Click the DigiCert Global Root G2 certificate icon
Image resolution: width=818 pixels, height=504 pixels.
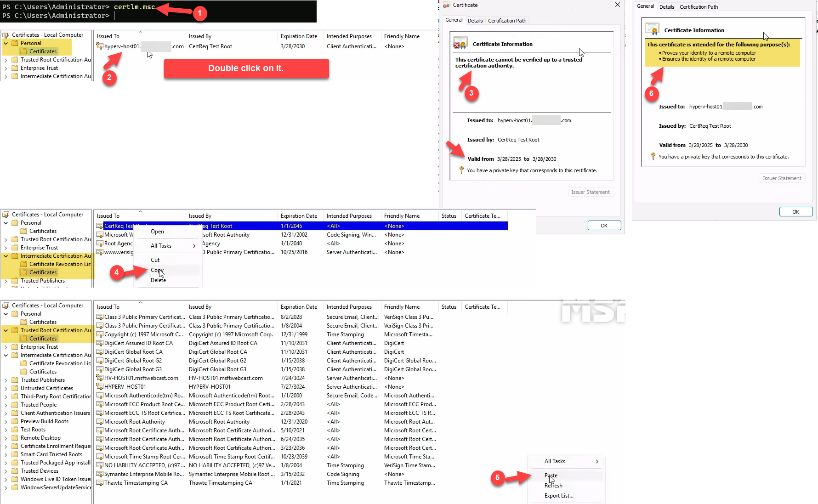coord(99,361)
